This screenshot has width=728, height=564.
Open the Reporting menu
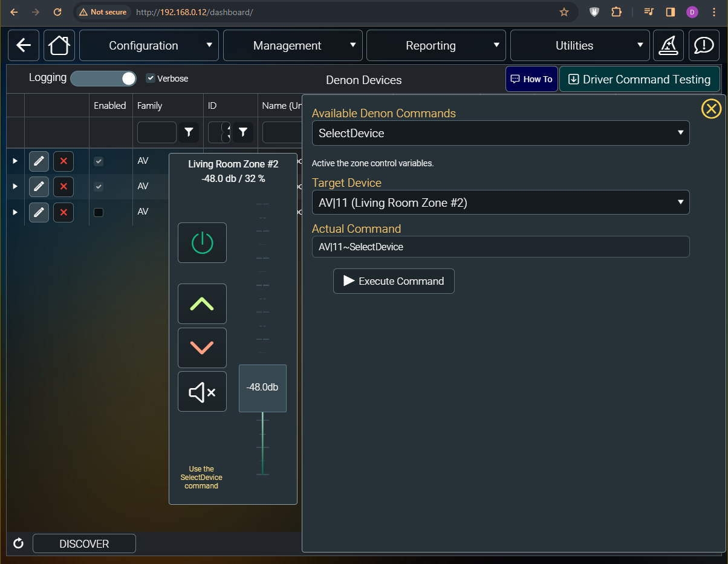coord(436,45)
